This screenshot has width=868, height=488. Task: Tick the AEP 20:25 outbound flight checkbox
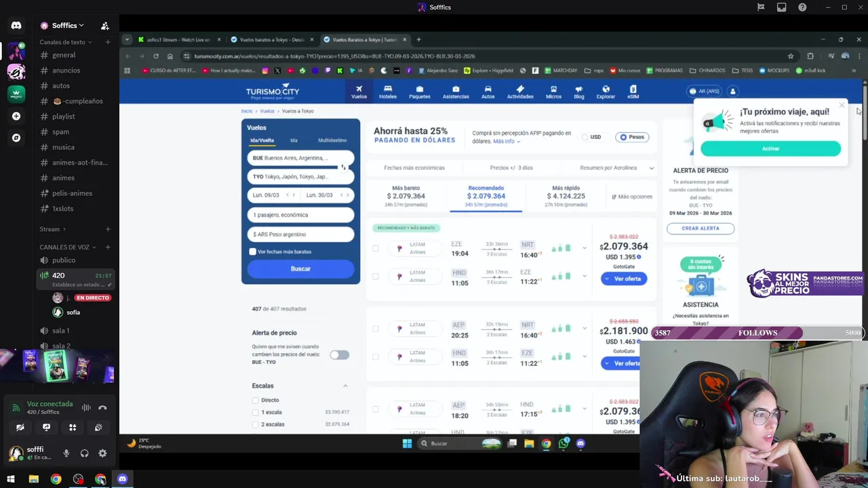pyautogui.click(x=376, y=329)
